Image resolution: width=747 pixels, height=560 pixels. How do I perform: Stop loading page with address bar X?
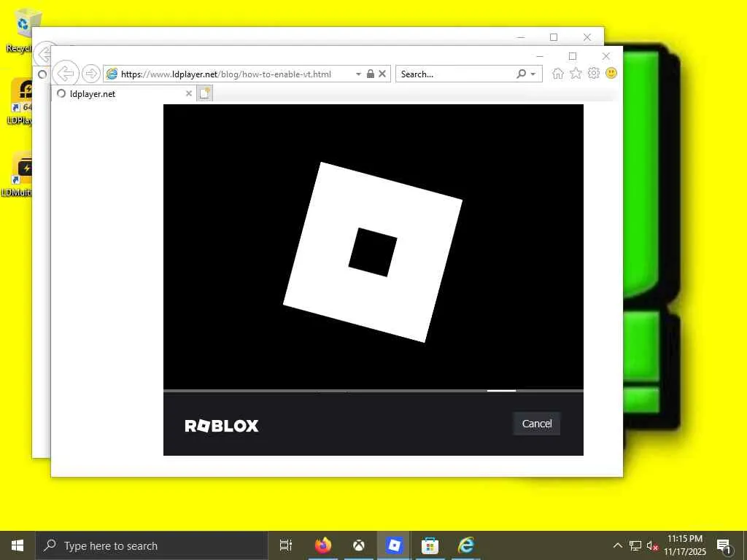point(382,74)
